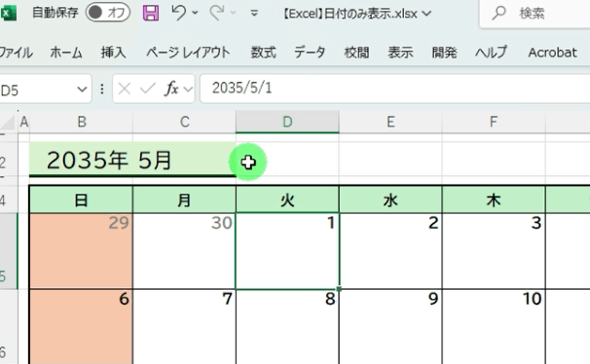Image resolution: width=590 pixels, height=364 pixels.
Task: Click the fill handle of cell D5
Action: pyautogui.click(x=339, y=289)
